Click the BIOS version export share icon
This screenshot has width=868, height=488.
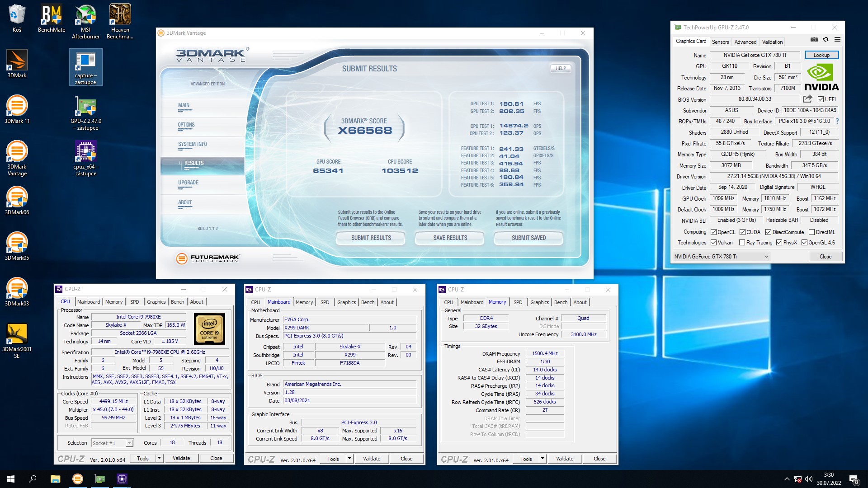coord(807,99)
